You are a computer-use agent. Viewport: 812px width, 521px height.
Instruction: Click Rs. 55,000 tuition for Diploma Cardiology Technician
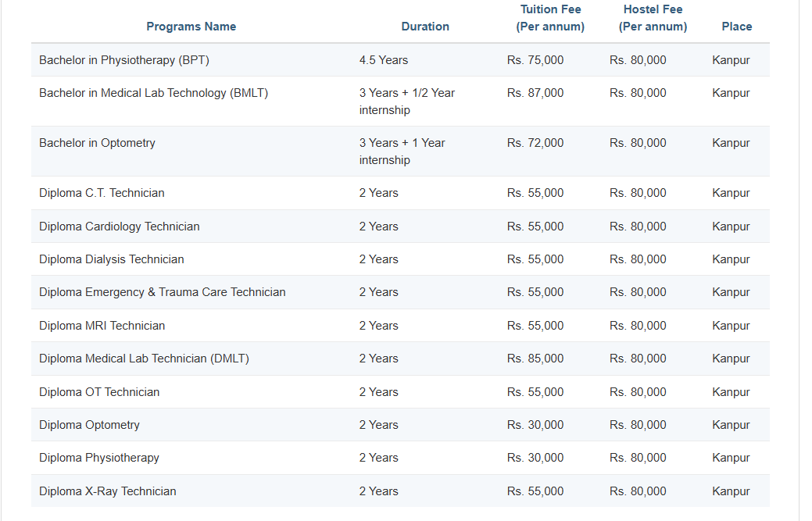click(x=535, y=227)
